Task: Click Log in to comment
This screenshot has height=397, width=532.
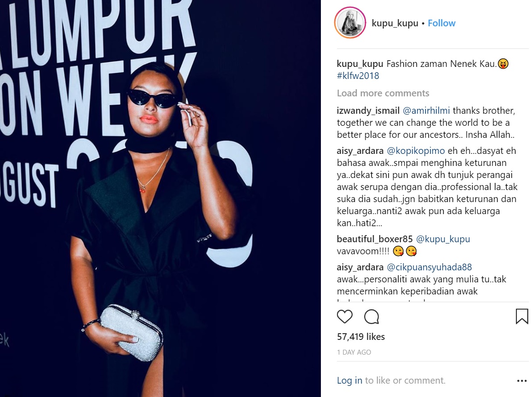Action: 349,380
